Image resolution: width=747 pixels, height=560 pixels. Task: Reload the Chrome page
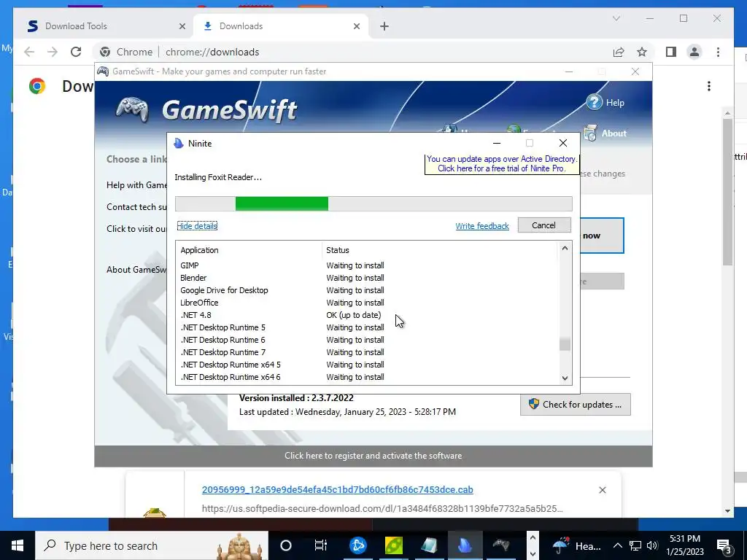[x=76, y=52]
